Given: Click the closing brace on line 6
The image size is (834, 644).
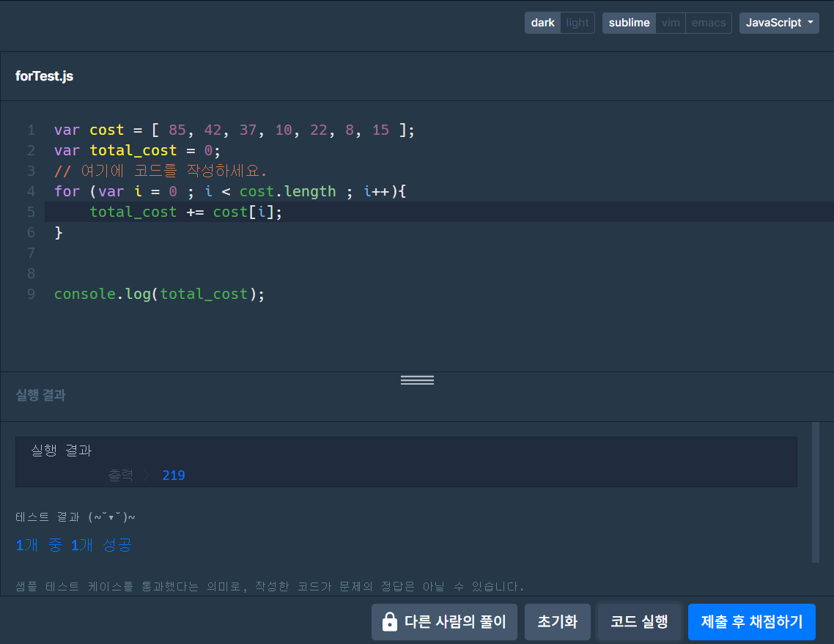Looking at the screenshot, I should 59,232.
